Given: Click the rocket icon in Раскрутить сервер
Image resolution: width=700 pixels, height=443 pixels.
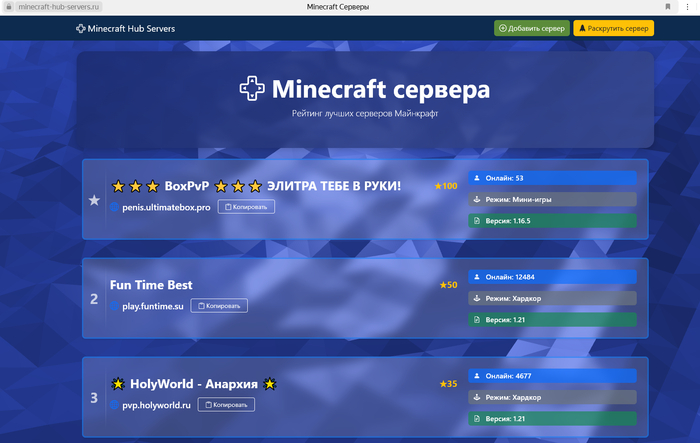Looking at the screenshot, I should 582,28.
